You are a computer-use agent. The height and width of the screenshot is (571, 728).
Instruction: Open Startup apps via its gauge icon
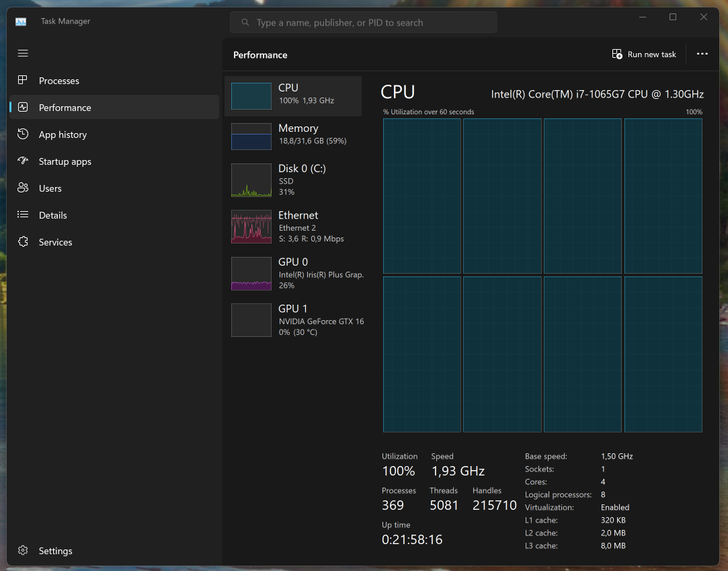click(23, 161)
